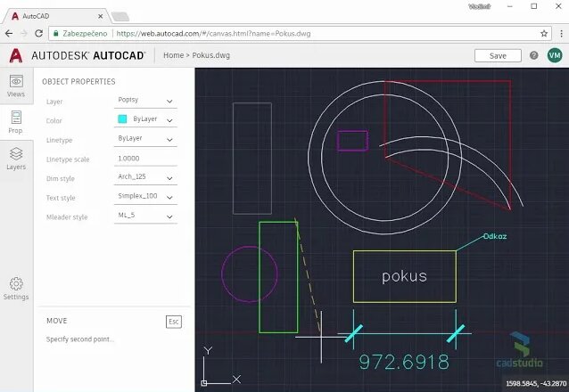Select the 'pokus' text in the drawing

tap(404, 277)
